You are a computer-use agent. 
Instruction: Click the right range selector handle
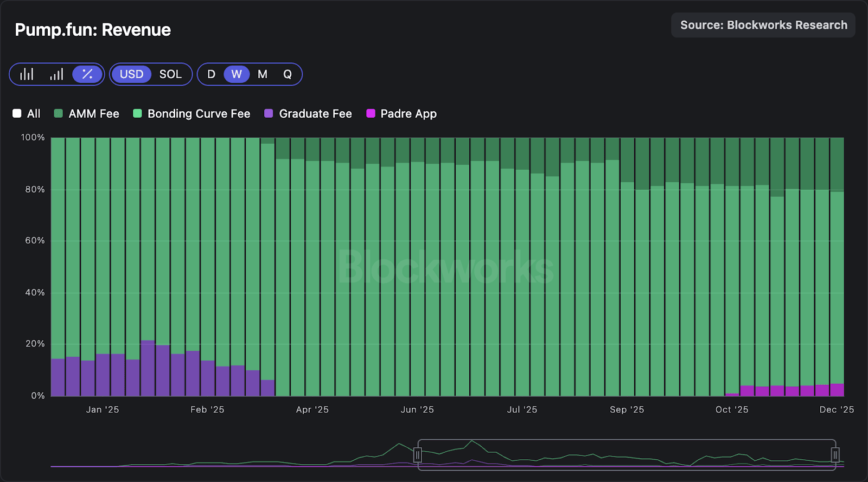click(835, 455)
